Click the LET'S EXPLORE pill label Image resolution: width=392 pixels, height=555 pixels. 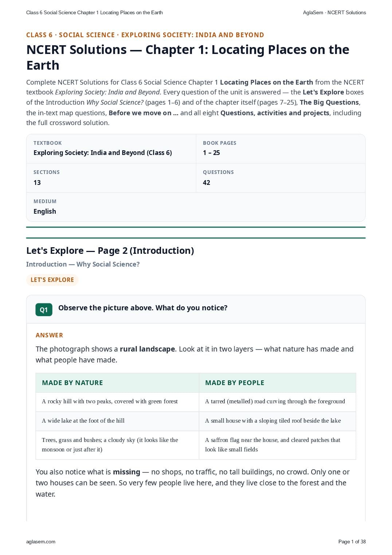pos(52,280)
